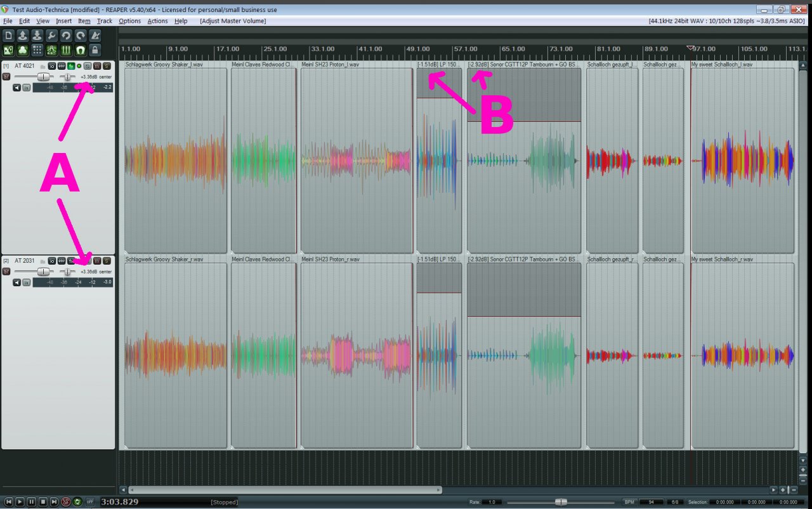Arm the AT 2031 track for recording
The image size is (812, 509).
(x=6, y=272)
